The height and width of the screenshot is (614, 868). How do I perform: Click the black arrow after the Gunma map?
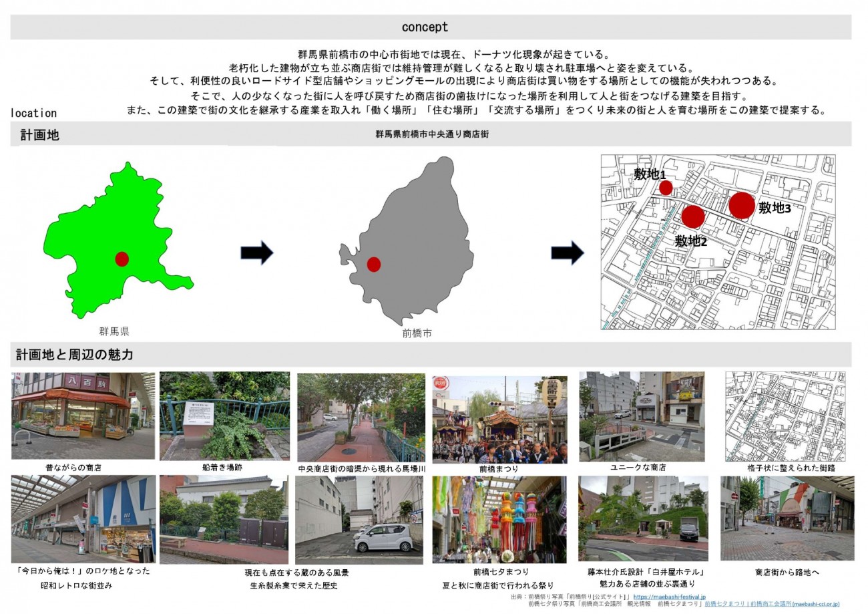(x=257, y=253)
